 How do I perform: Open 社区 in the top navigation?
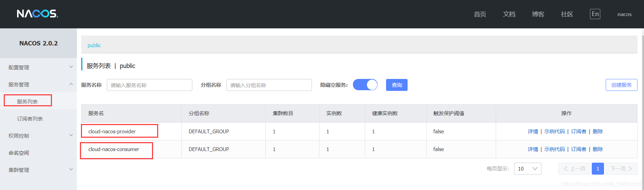(x=567, y=14)
